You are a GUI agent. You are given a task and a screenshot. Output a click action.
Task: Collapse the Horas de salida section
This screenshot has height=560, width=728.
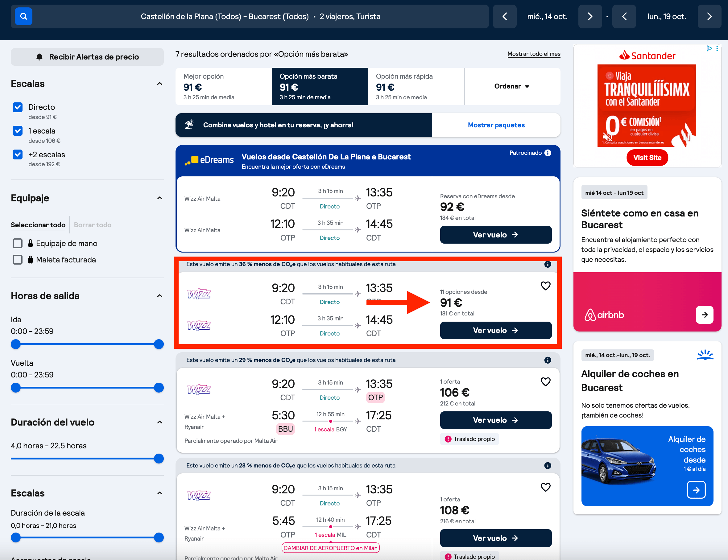[160, 296]
